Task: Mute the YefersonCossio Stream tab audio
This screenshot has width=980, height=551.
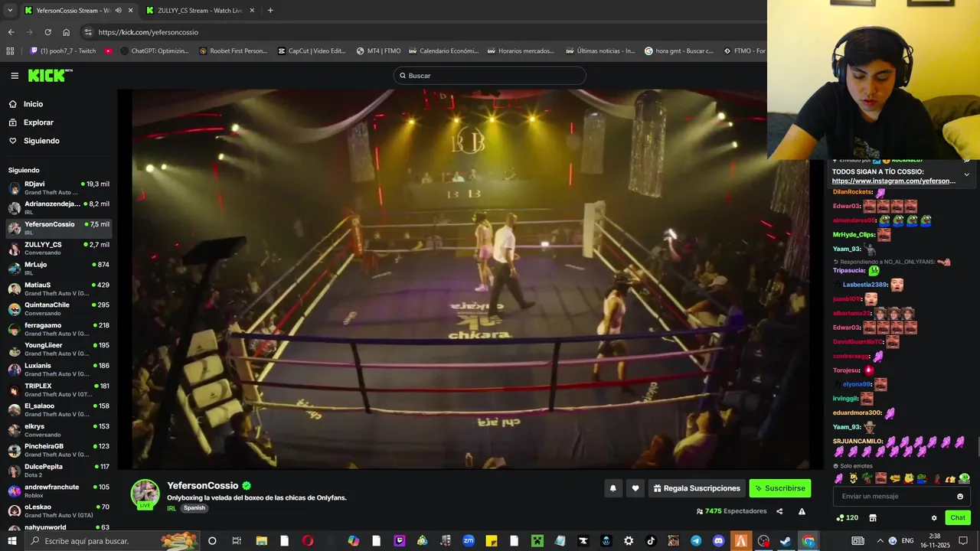Action: [x=118, y=11]
